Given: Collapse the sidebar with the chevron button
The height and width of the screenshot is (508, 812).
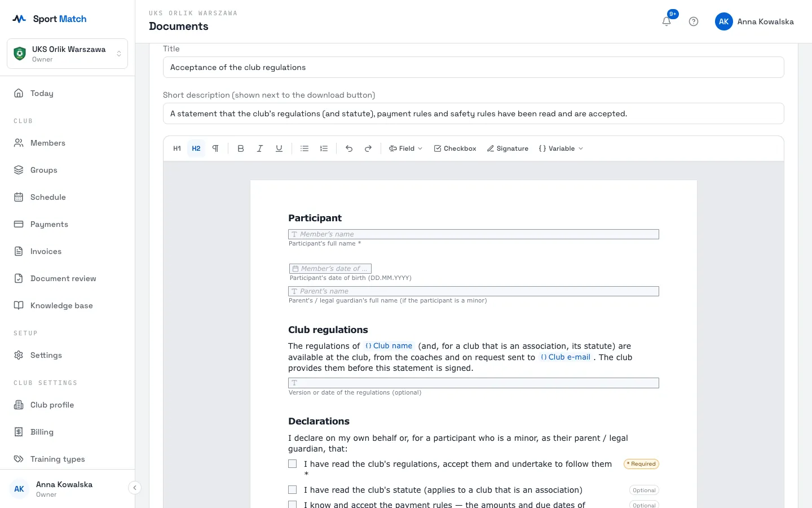Looking at the screenshot, I should coord(135,488).
